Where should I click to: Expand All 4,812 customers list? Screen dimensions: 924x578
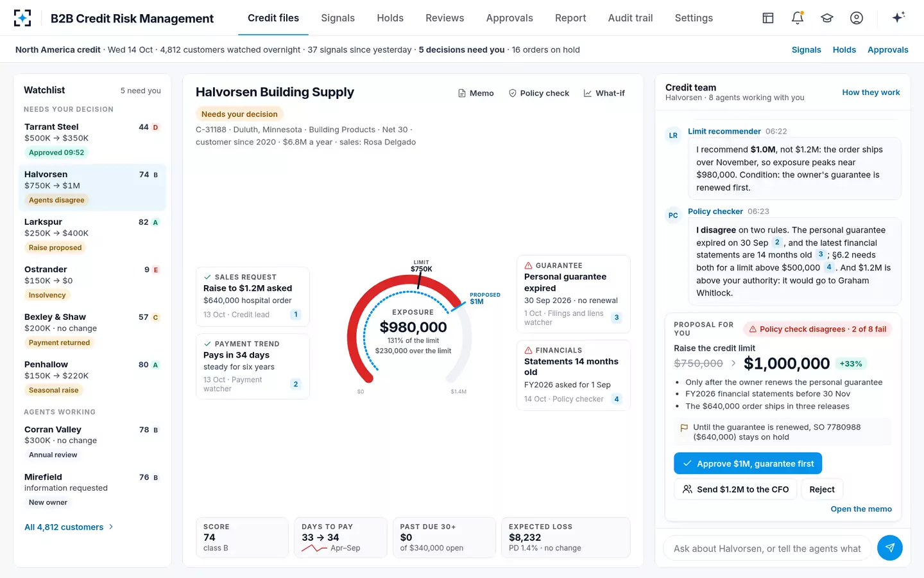pyautogui.click(x=69, y=527)
